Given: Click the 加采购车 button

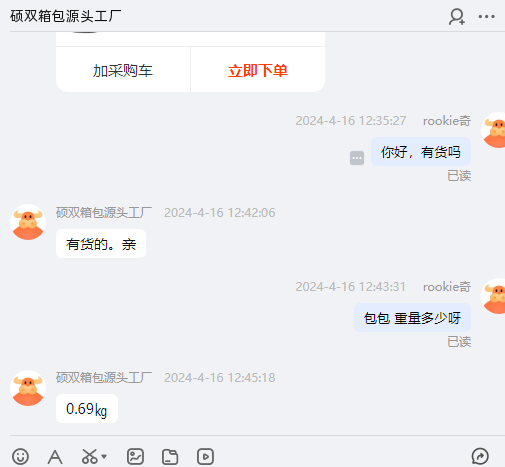Looking at the screenshot, I should 123,70.
